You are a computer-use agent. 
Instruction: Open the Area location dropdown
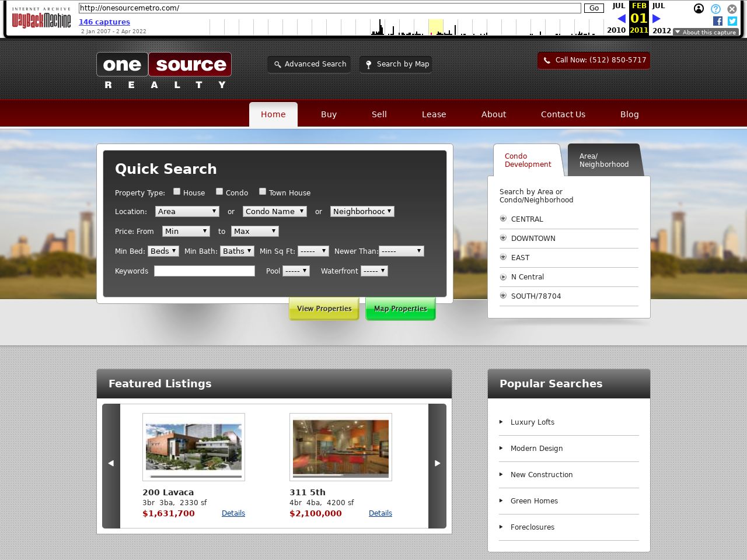point(187,212)
